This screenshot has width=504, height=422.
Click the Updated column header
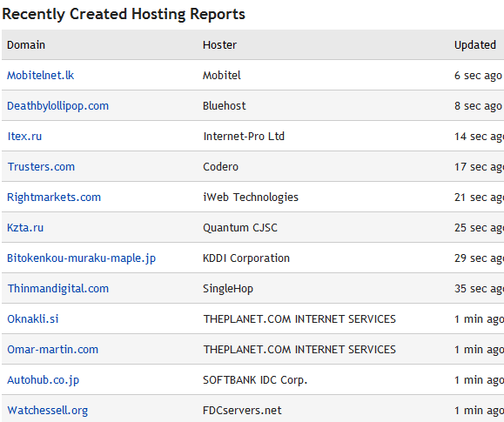475,45
